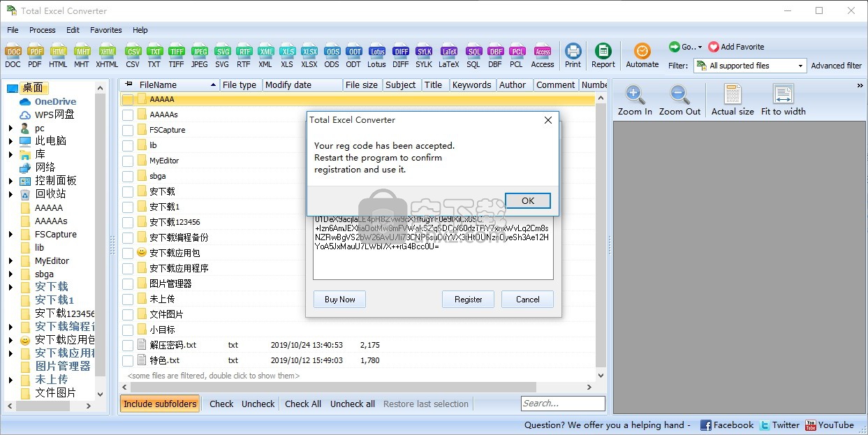
Task: Open the File menu
Action: (13, 30)
